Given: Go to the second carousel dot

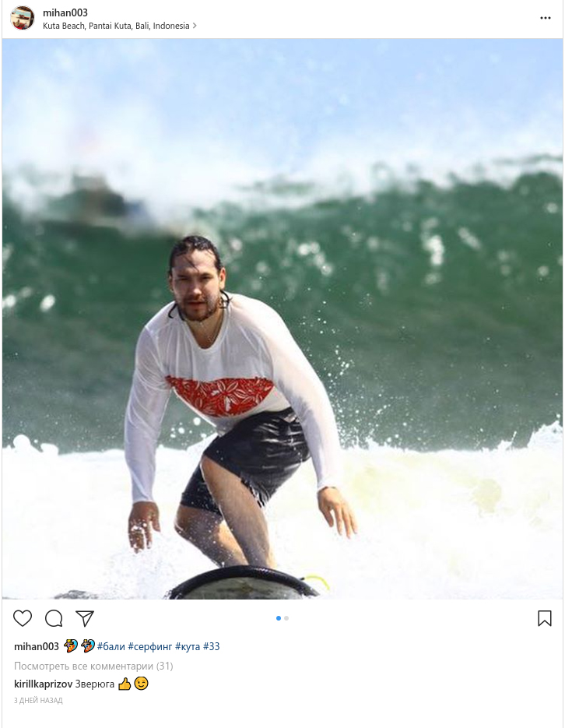Looking at the screenshot, I should [x=286, y=618].
